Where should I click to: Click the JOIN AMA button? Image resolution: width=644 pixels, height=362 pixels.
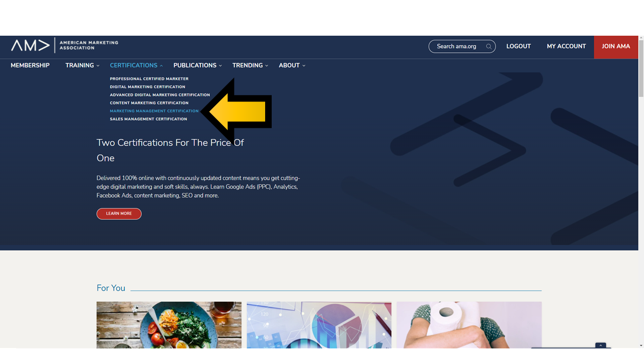[x=616, y=47]
